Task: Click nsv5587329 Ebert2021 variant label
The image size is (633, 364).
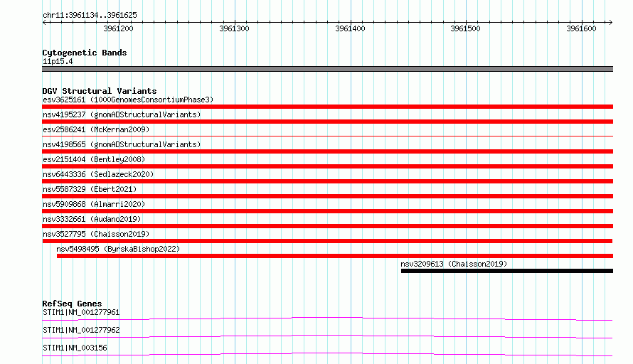Action: coord(90,189)
